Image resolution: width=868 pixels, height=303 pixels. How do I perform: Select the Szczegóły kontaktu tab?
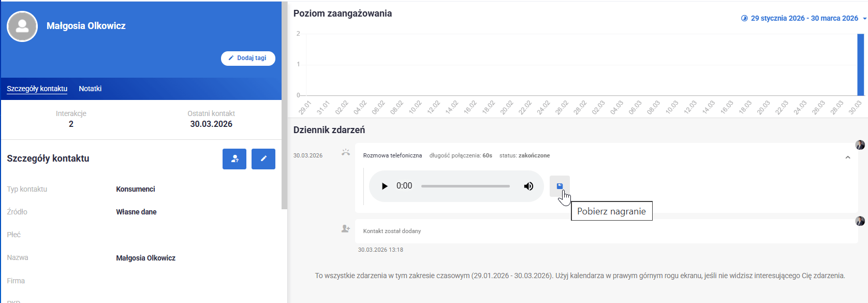tap(37, 89)
